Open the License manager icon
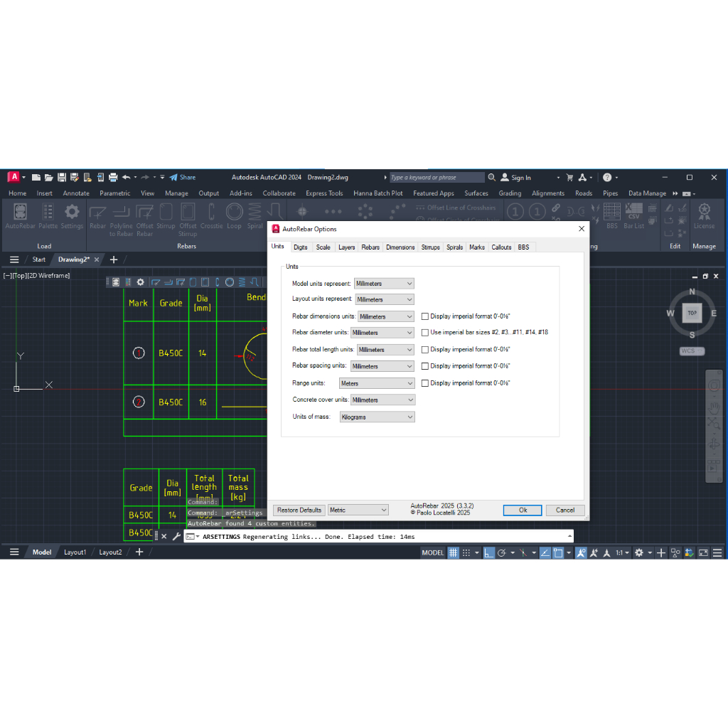 pos(704,216)
